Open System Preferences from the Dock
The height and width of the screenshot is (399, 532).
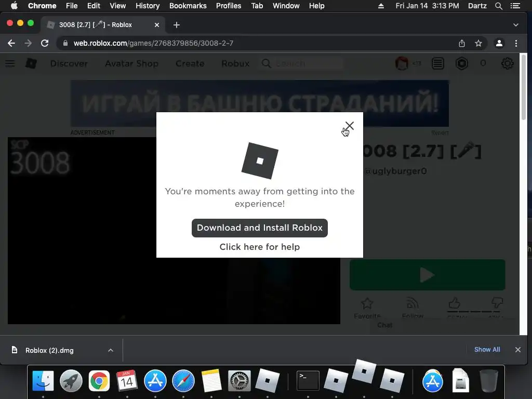click(239, 381)
